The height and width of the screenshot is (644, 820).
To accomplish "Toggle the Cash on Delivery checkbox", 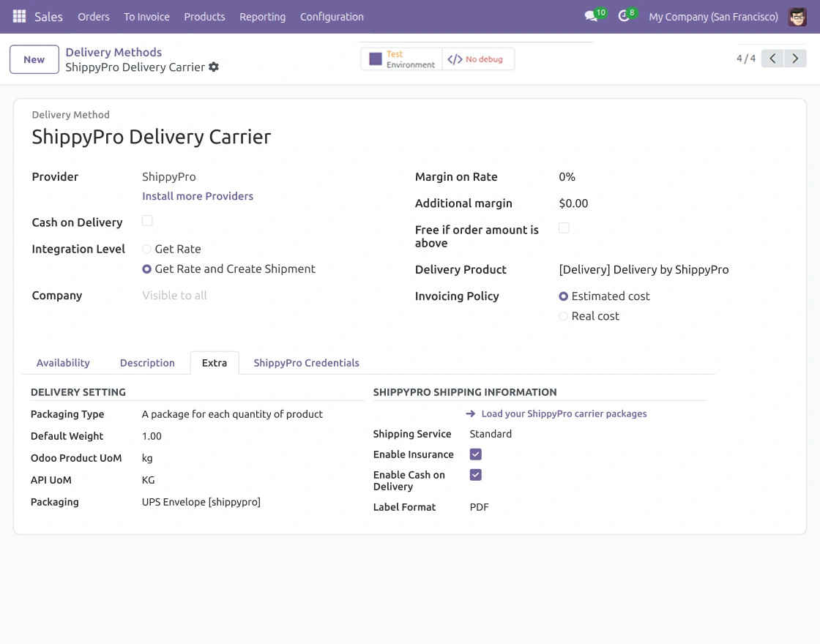I will (147, 220).
